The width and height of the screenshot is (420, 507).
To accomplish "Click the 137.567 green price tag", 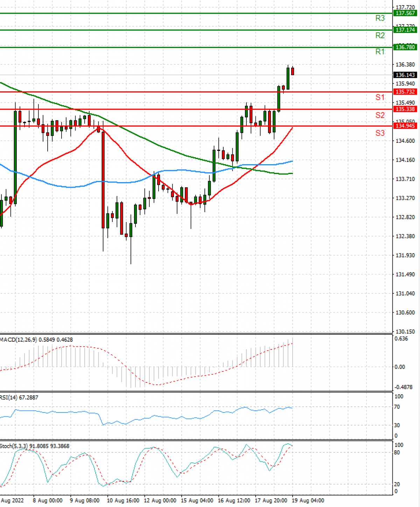I will [x=405, y=13].
